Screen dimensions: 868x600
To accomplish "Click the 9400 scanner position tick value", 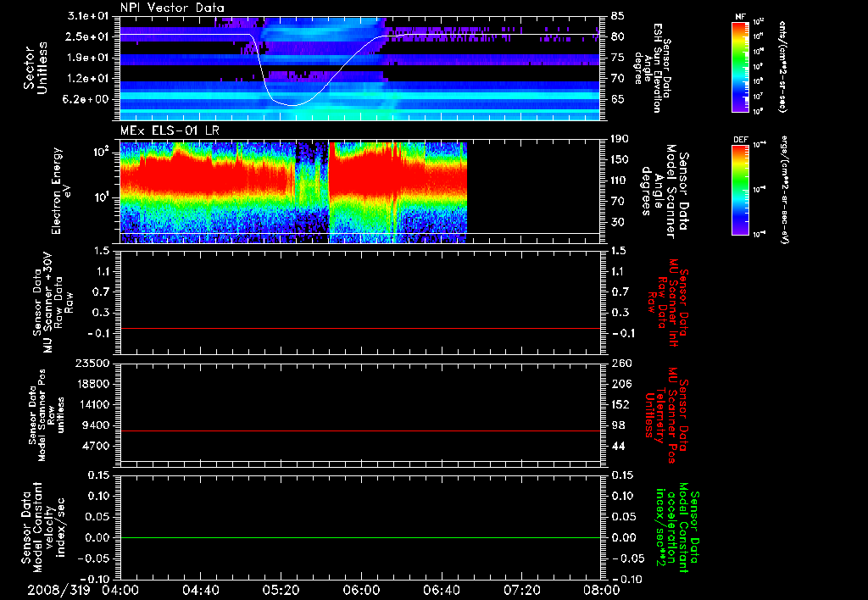I will pos(96,425).
